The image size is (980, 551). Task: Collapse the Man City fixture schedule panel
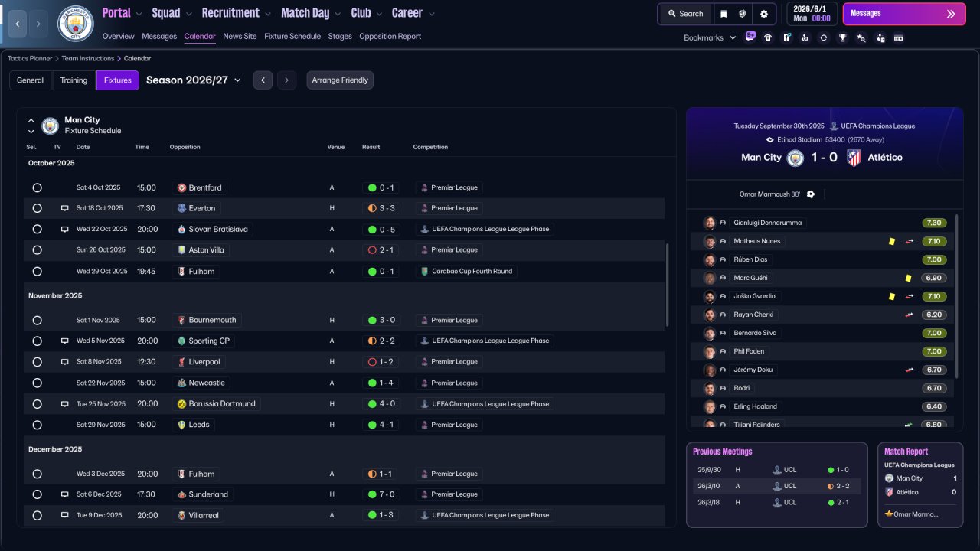(x=31, y=120)
